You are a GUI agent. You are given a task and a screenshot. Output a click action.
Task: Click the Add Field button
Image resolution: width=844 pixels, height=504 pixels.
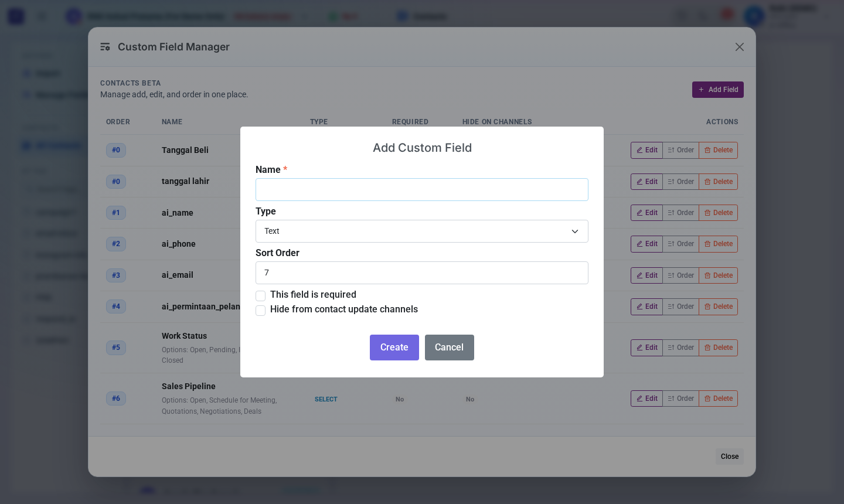coord(718,90)
